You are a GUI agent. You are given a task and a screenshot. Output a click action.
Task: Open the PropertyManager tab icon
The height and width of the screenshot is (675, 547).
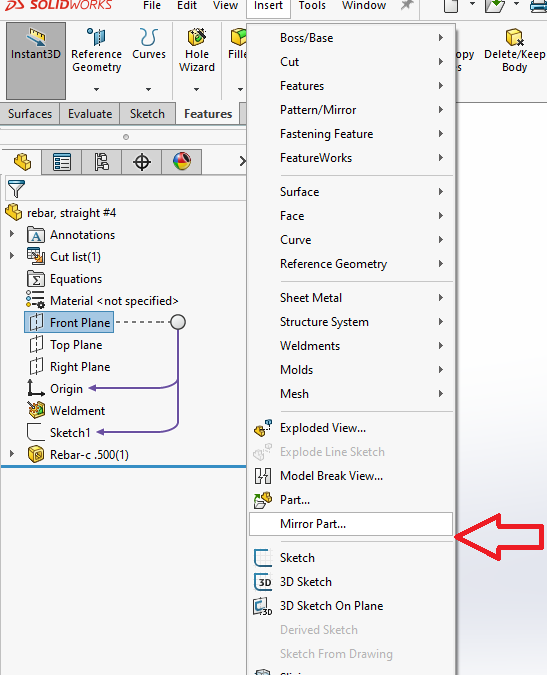coord(62,162)
